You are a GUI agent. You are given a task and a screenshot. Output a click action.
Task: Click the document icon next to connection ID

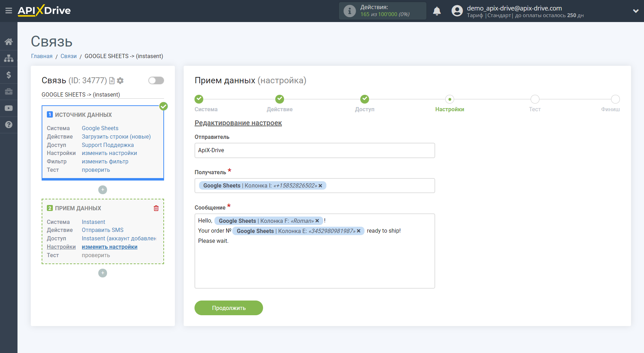[112, 81]
